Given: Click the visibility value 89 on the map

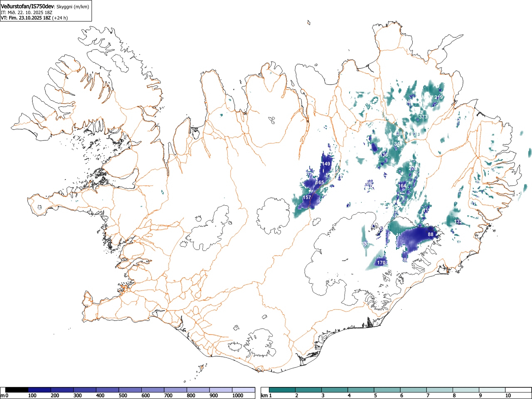Looking at the screenshot, I should tap(369, 183).
